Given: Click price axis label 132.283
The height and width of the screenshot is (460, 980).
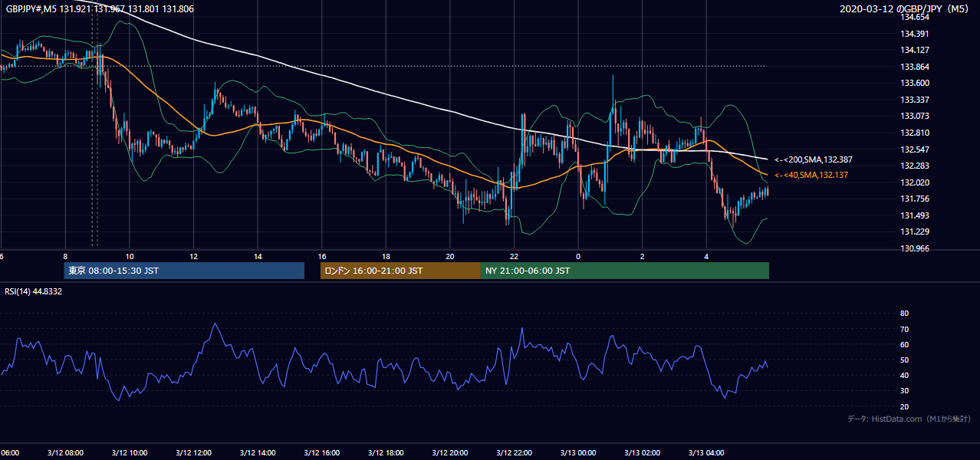Looking at the screenshot, I should 915,166.
